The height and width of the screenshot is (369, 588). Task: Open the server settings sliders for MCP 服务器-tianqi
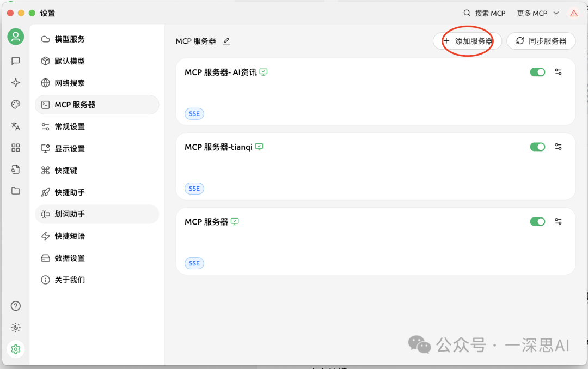click(x=558, y=146)
